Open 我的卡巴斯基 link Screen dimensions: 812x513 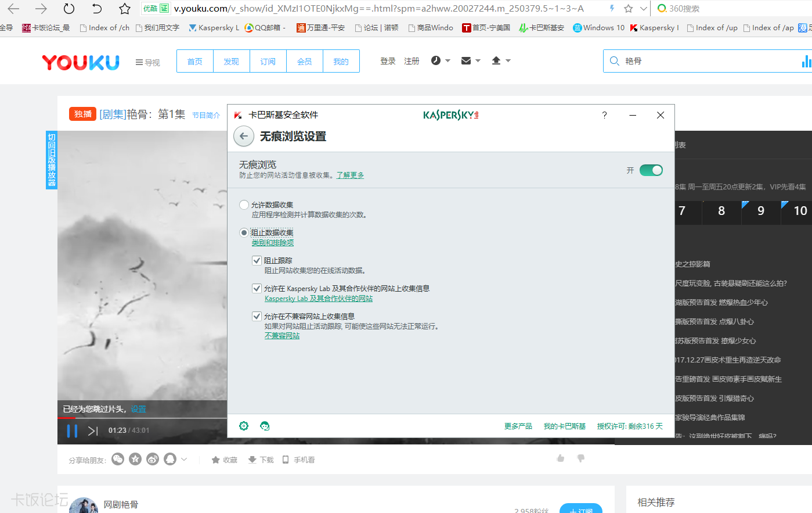[565, 426]
